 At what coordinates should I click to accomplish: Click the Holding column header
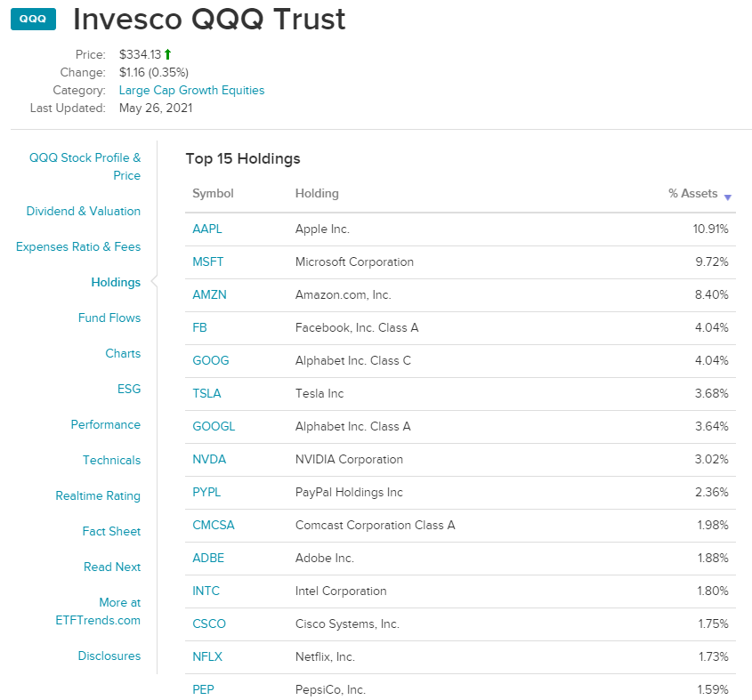317,193
